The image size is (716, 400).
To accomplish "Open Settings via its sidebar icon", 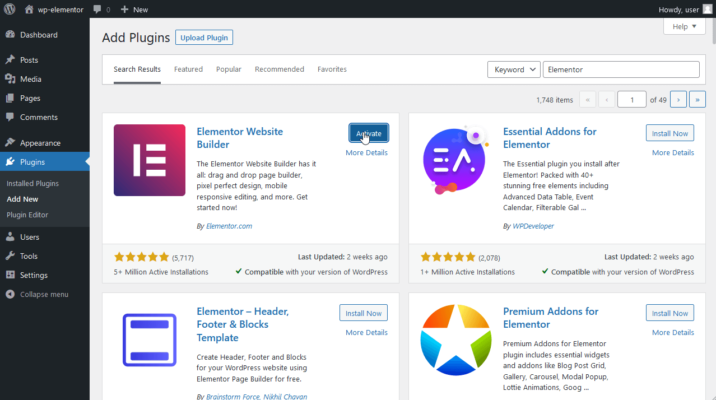I will [10, 275].
